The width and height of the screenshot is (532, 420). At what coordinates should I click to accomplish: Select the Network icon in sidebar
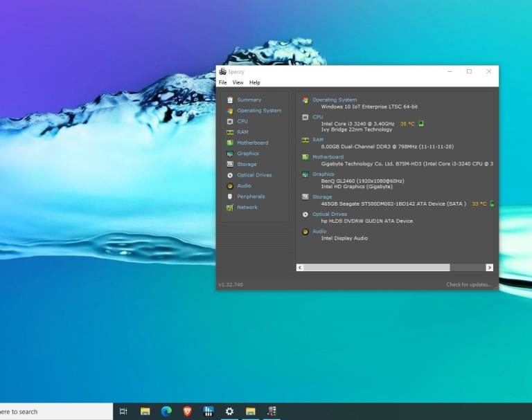[230, 208]
